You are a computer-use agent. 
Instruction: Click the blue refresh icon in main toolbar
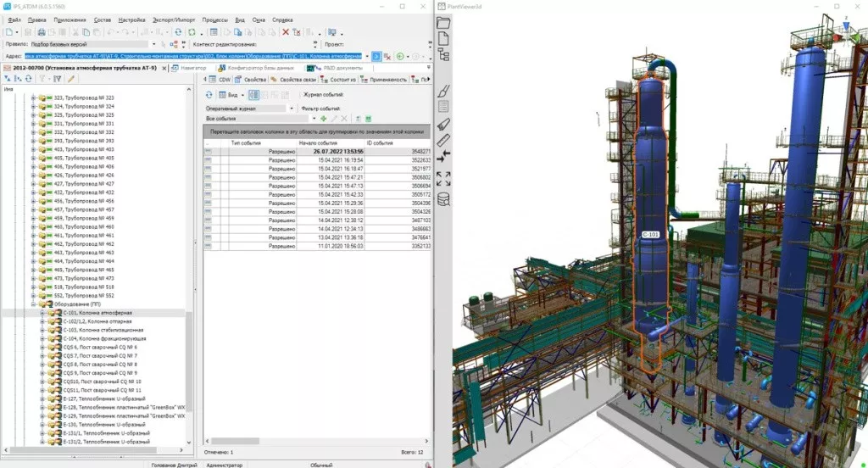tap(178, 33)
